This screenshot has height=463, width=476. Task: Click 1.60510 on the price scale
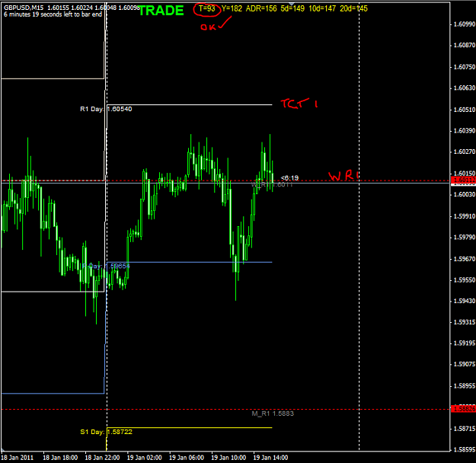(464, 110)
